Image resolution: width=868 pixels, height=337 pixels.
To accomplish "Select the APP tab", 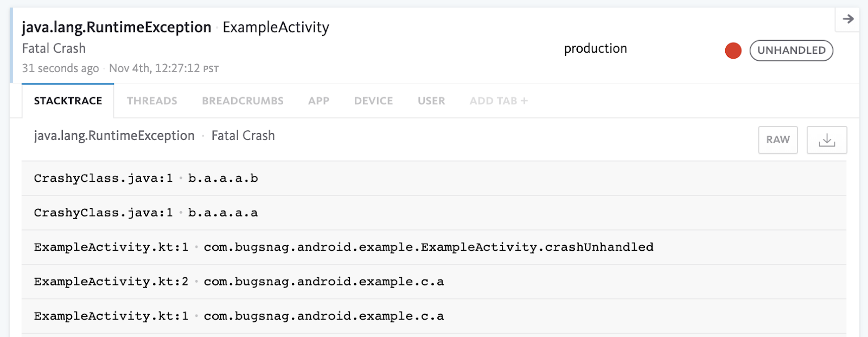I will pos(319,101).
